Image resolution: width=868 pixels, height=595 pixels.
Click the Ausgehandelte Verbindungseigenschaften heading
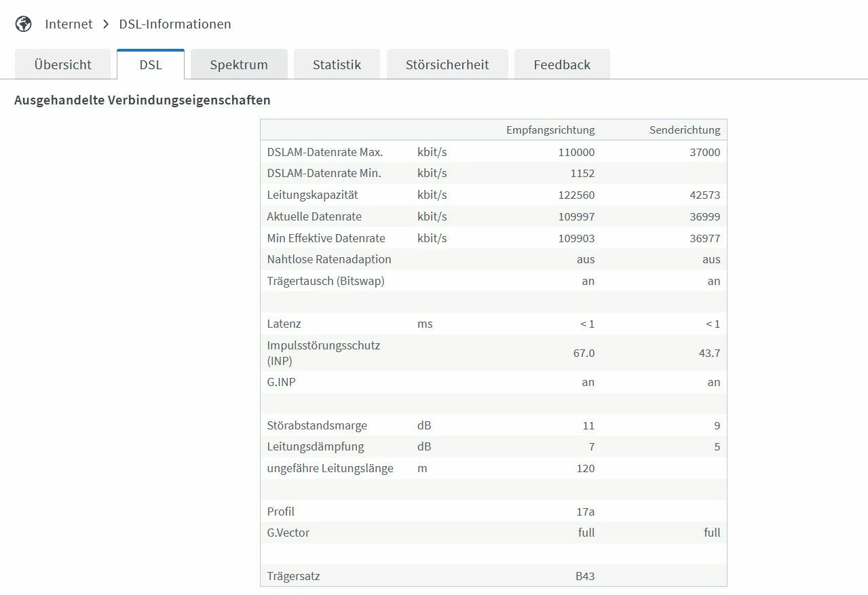[x=143, y=100]
